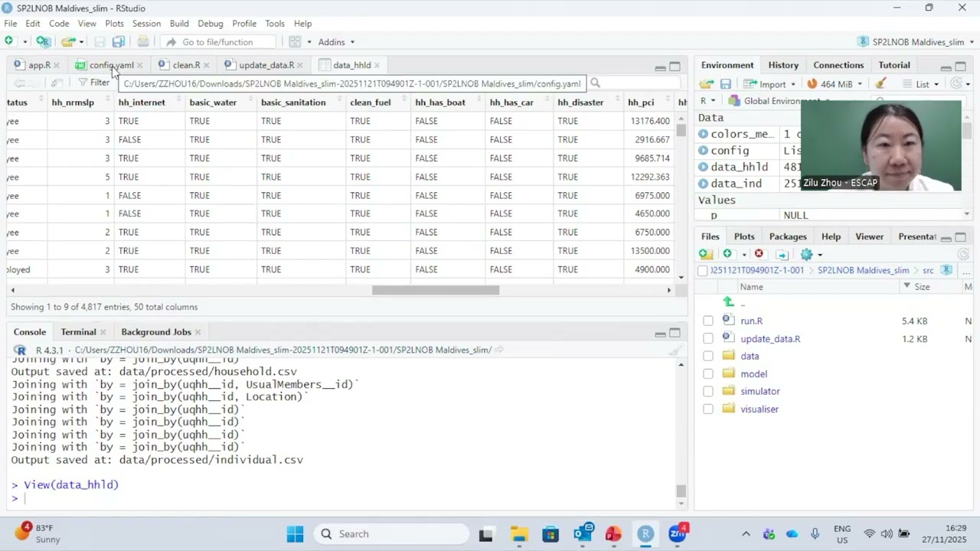
Task: Click the SP2LNOB Maldives_slim breadcrumb
Action: pyautogui.click(x=863, y=270)
